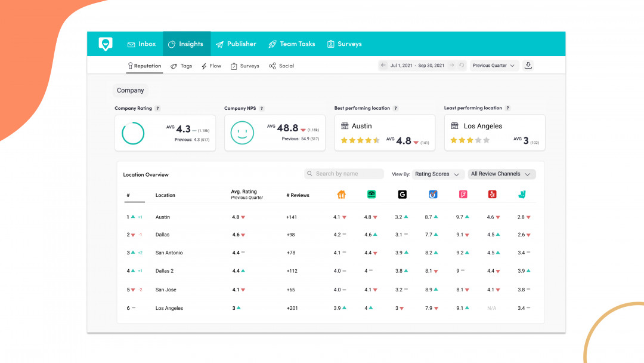644x363 pixels.
Task: Click the TripAdvisor channel icon
Action: 371,195
